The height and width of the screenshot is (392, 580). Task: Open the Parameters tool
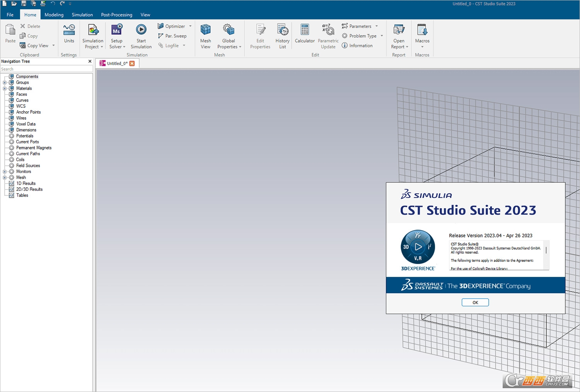click(357, 26)
